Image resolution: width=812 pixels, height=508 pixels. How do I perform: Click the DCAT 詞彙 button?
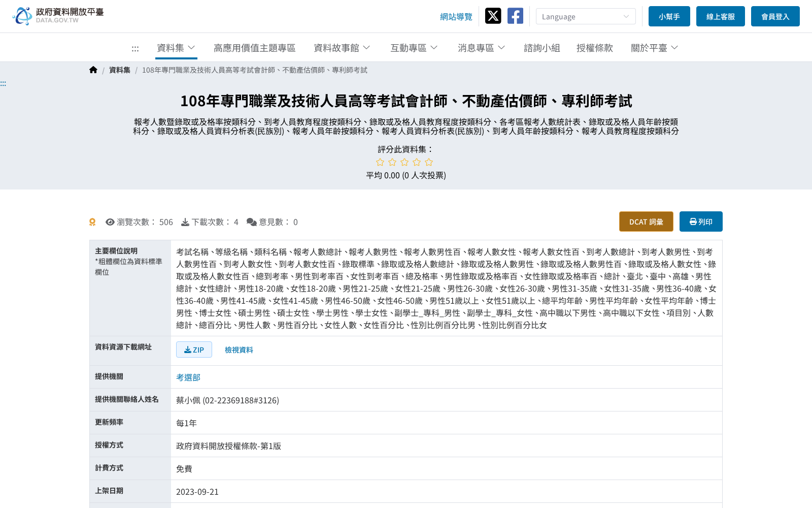(x=646, y=221)
